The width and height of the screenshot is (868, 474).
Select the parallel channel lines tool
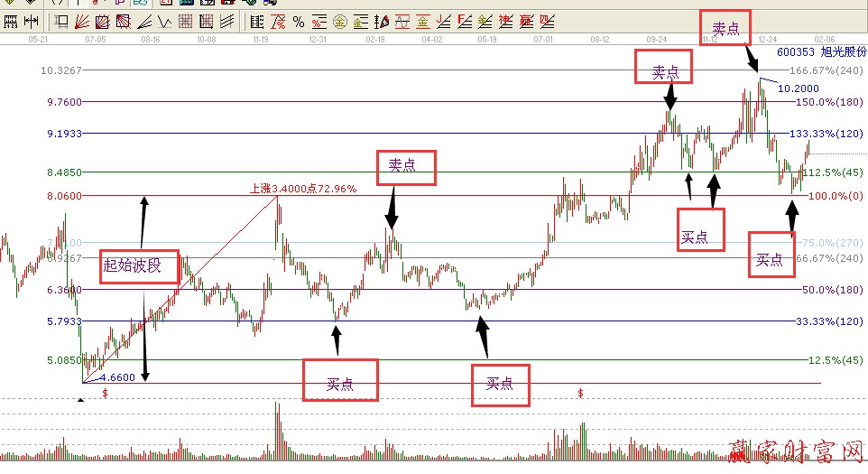pyautogui.click(x=226, y=21)
